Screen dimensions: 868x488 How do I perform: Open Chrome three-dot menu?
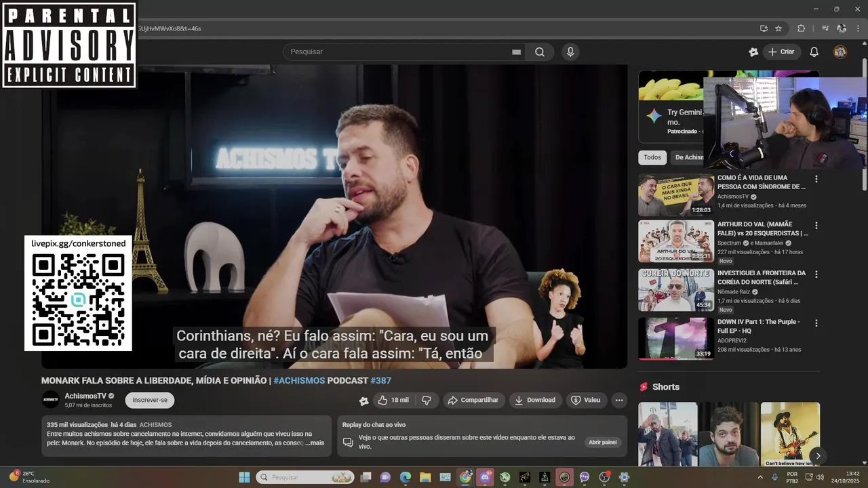pos(859,28)
